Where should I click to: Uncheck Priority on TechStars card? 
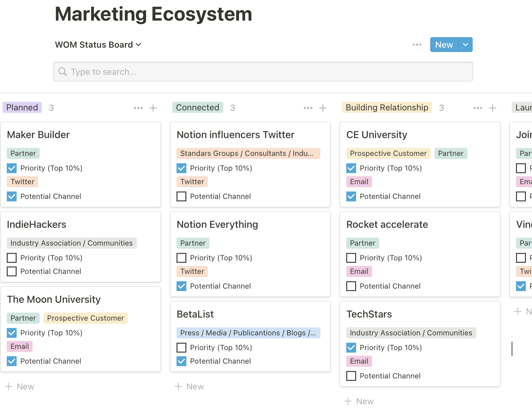point(351,348)
